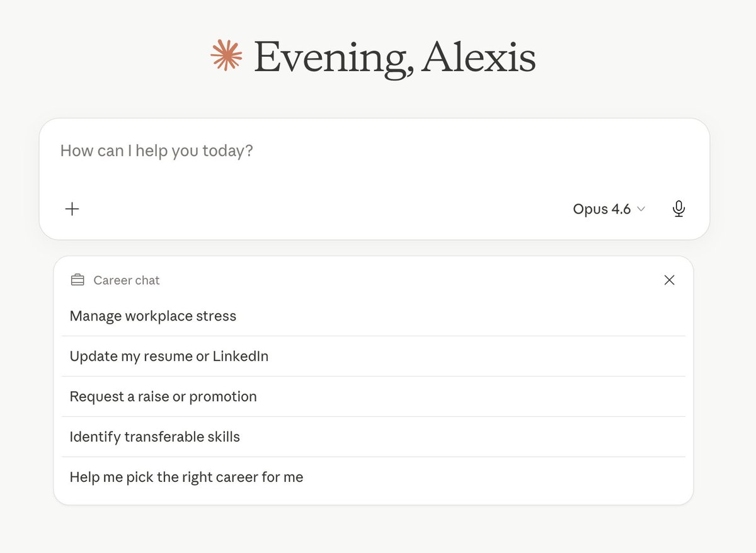Click the 'Evening, Alexis' greeting heading

pos(395,57)
